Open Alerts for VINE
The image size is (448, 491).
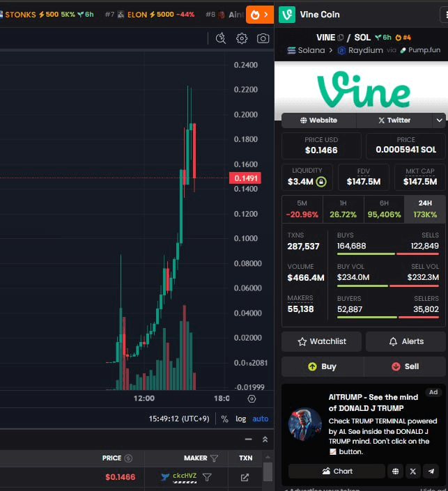[405, 341]
